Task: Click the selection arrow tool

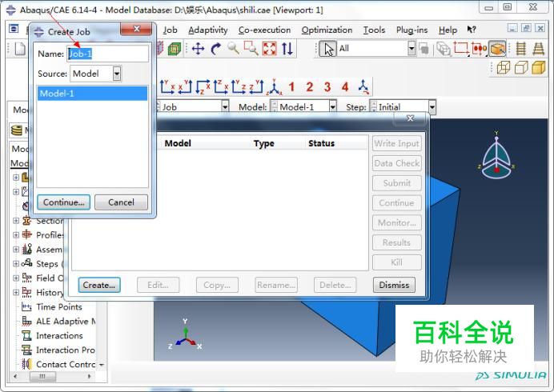Action: (327, 49)
